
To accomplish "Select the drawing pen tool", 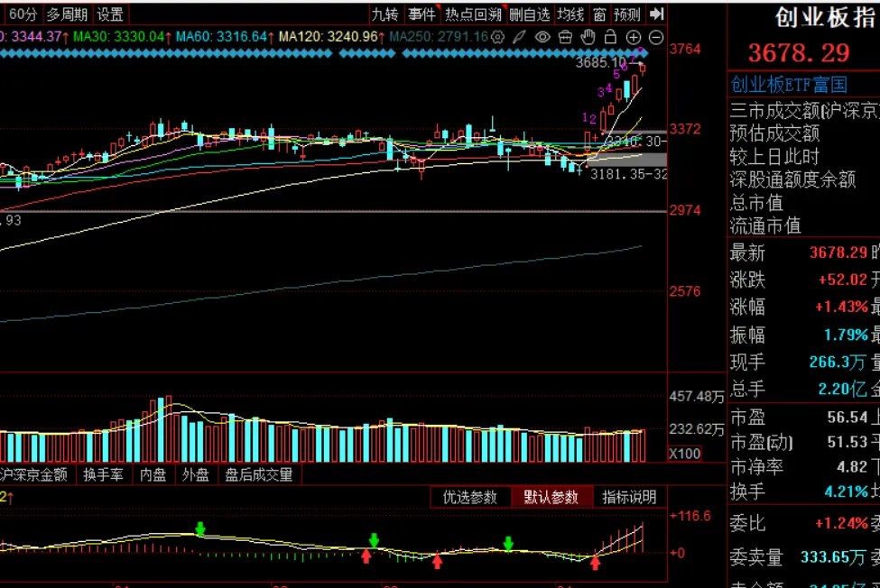I will click(520, 38).
